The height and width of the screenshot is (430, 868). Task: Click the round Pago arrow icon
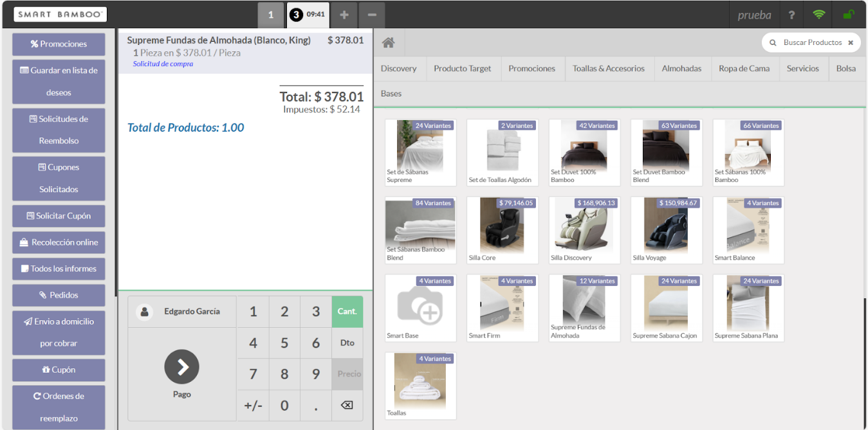point(181,366)
